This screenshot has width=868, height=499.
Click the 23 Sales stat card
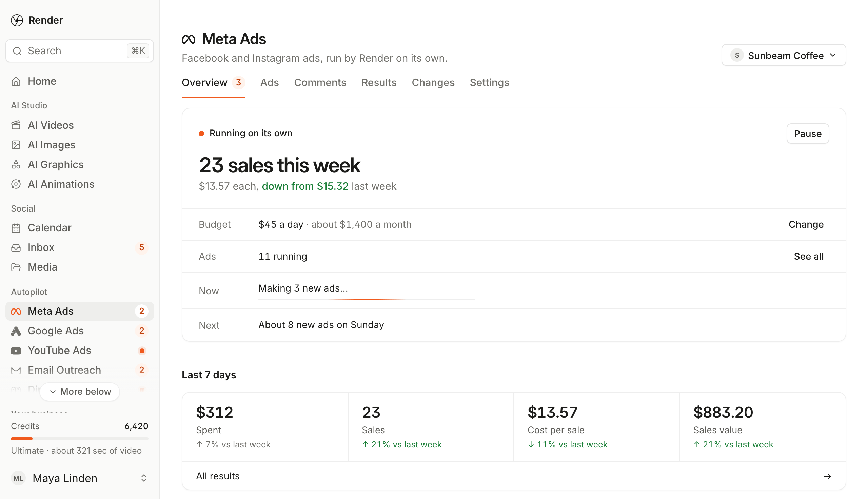[431, 427]
